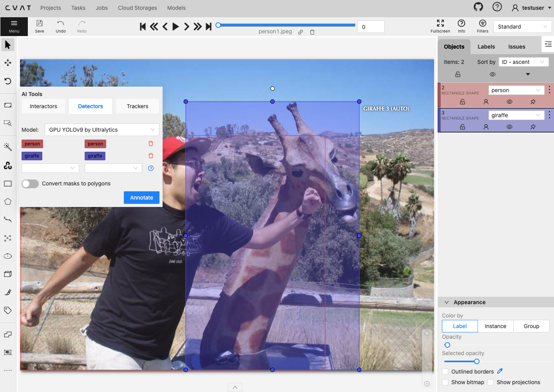Select the cursor tool in left toolbar
This screenshot has height=392, width=554.
click(8, 45)
